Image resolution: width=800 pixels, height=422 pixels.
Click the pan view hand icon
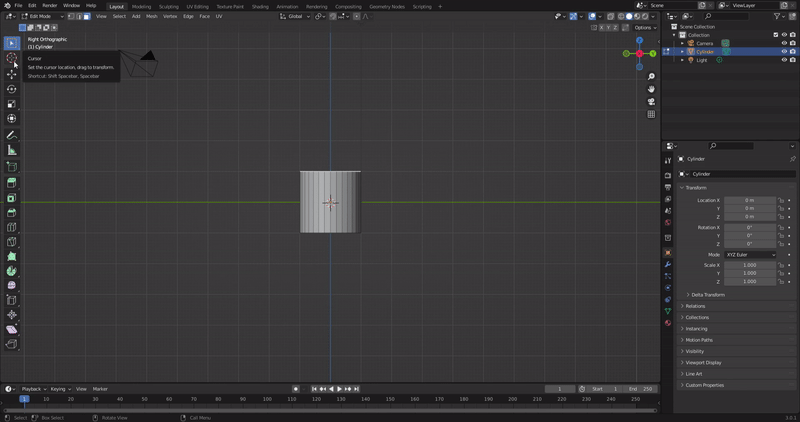point(651,89)
